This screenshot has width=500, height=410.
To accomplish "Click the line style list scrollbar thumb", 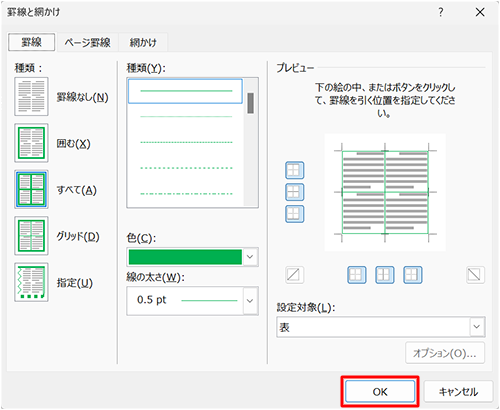I will click(251, 103).
